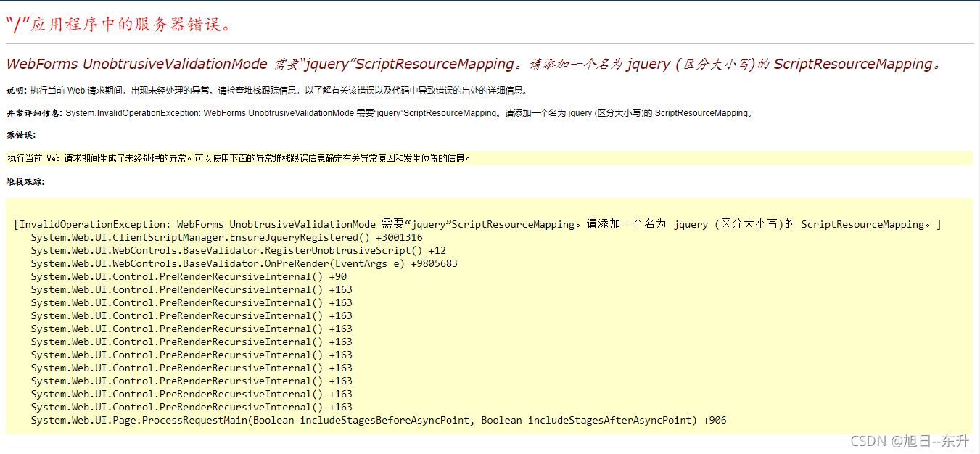This screenshot has height=454, width=980.
Task: Select the source error text "请求期间生成了未经处理的异常"
Action: [124, 157]
